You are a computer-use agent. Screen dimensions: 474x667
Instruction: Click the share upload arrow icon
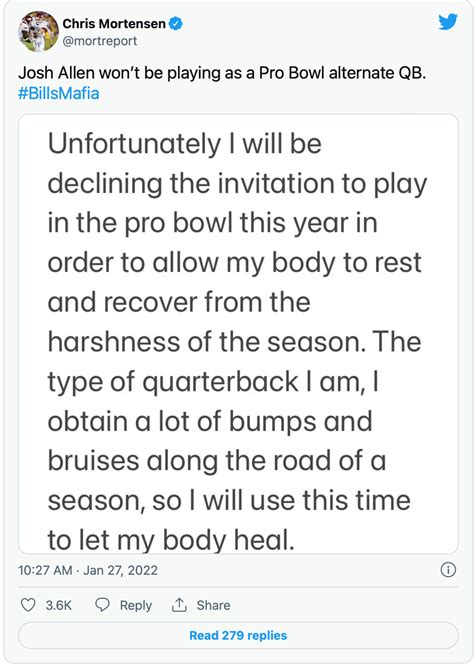click(x=179, y=604)
